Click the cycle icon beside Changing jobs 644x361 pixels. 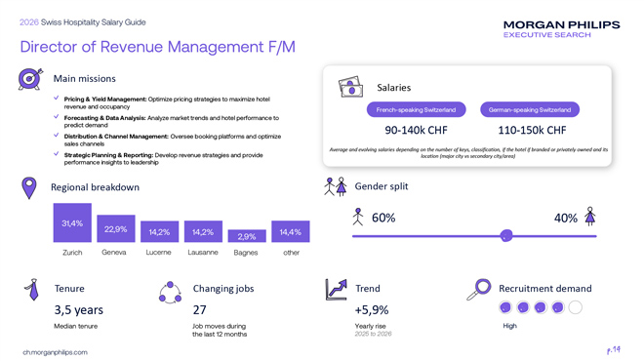coord(170,293)
